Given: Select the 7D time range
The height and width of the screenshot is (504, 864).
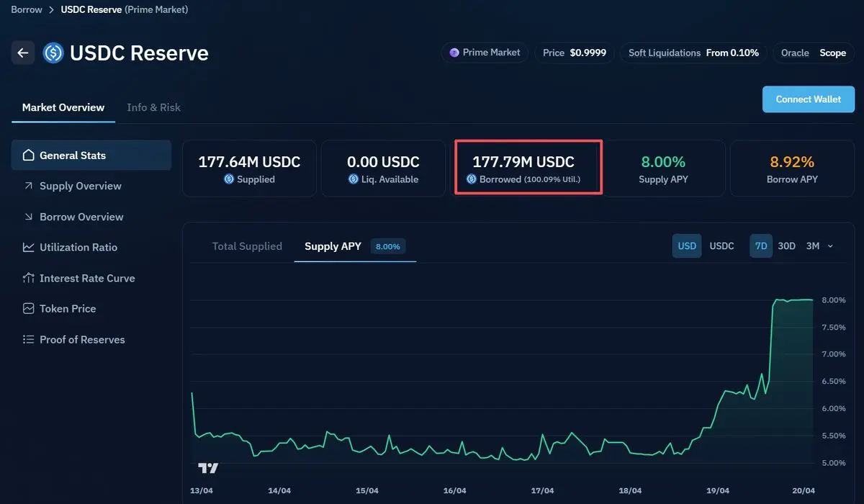Looking at the screenshot, I should 761,246.
